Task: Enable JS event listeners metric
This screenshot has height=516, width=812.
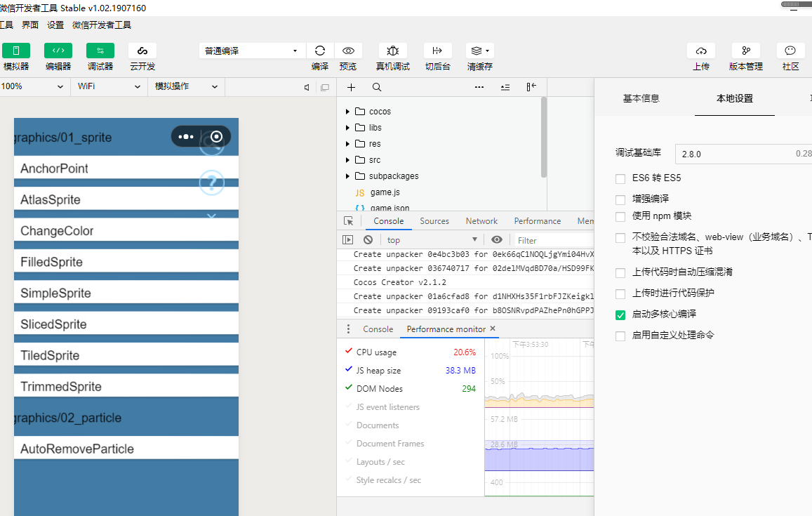Action: pyautogui.click(x=349, y=406)
